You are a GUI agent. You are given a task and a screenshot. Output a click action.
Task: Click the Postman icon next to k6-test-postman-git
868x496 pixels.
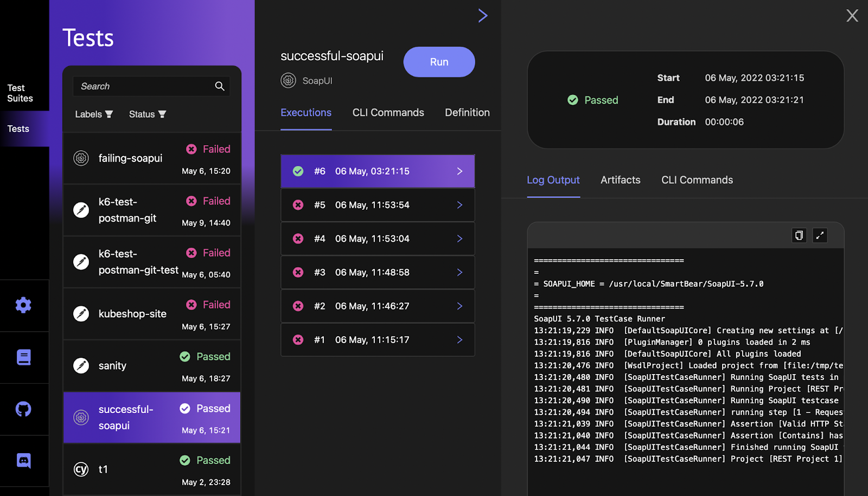click(x=81, y=210)
